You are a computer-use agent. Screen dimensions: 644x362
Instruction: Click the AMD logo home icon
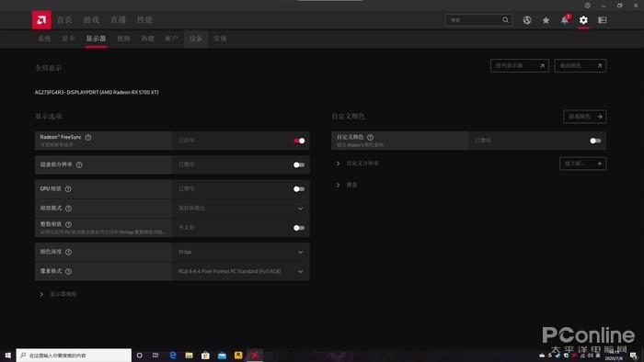pos(41,19)
